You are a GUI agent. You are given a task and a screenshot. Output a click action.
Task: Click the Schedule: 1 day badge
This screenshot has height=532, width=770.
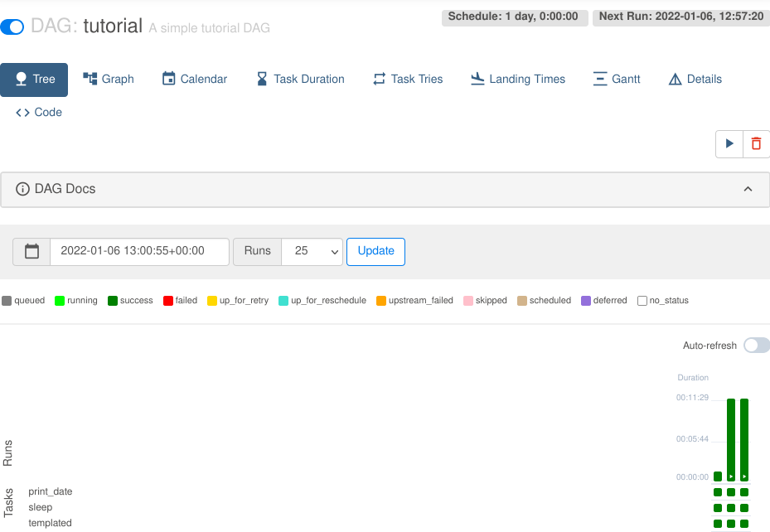tap(514, 17)
